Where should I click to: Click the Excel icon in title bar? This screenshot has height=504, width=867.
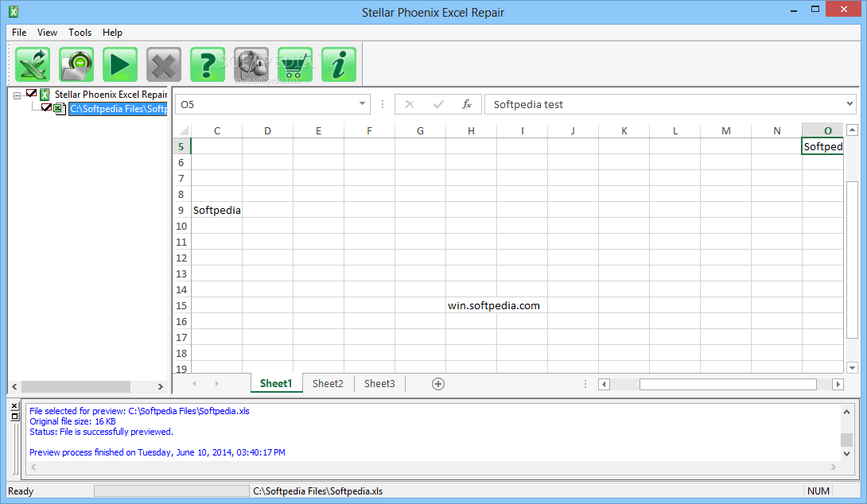pyautogui.click(x=14, y=12)
